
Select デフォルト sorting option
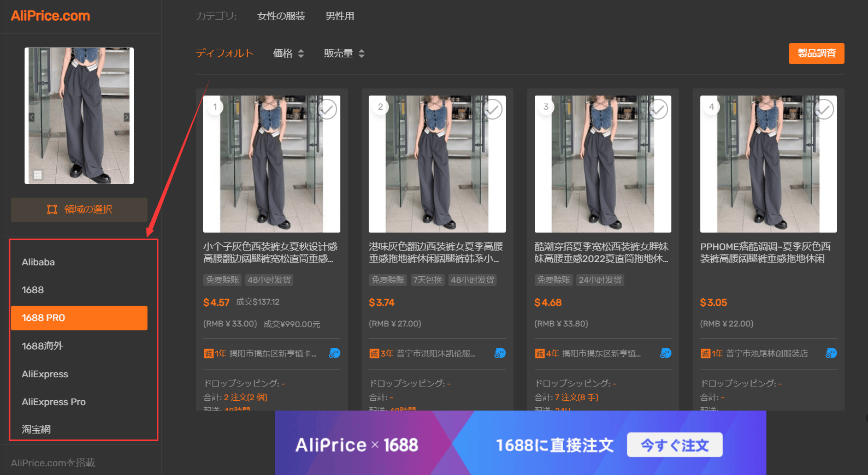click(225, 54)
